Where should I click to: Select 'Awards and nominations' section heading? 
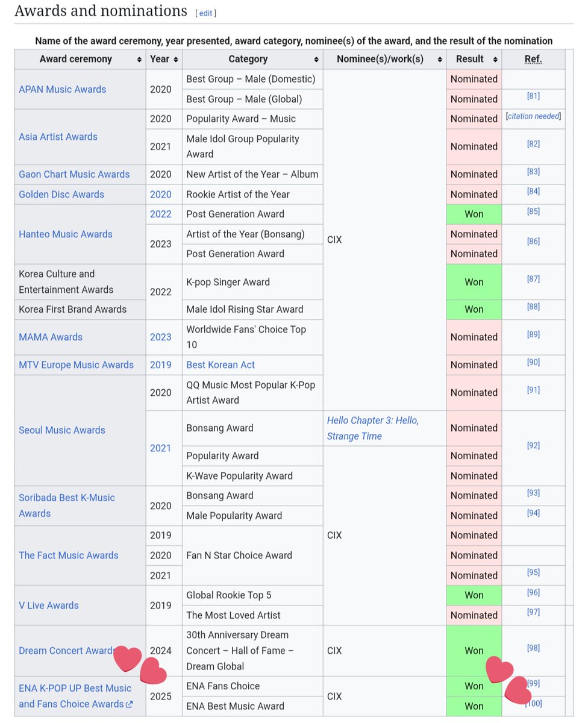click(101, 11)
